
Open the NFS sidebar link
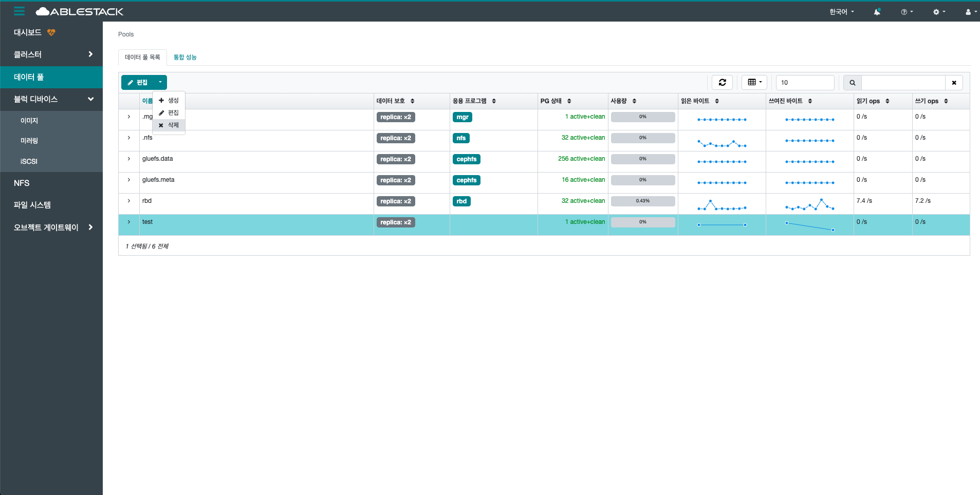coord(22,183)
